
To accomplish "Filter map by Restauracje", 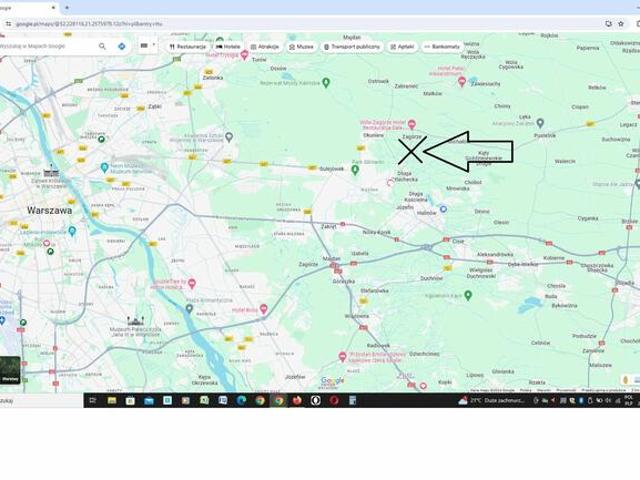I will (187, 47).
